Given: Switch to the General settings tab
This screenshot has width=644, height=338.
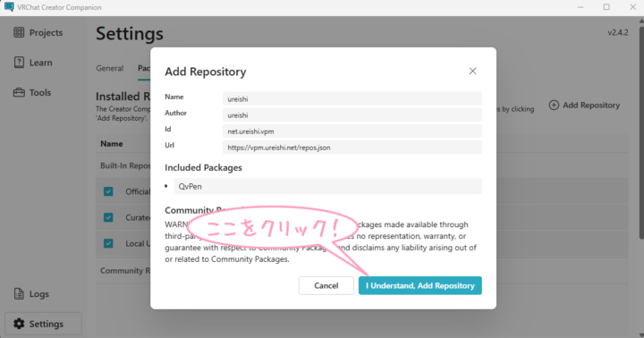Looking at the screenshot, I should pyautogui.click(x=110, y=68).
